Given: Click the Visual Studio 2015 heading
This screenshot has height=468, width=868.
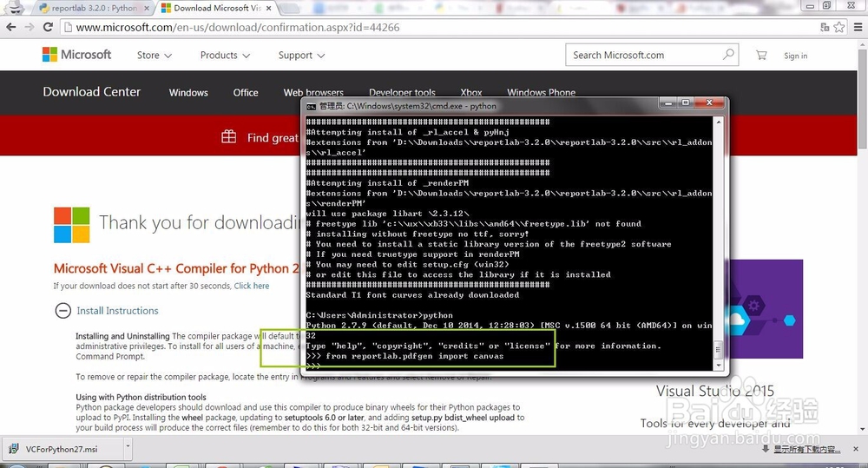Looking at the screenshot, I should point(714,391).
